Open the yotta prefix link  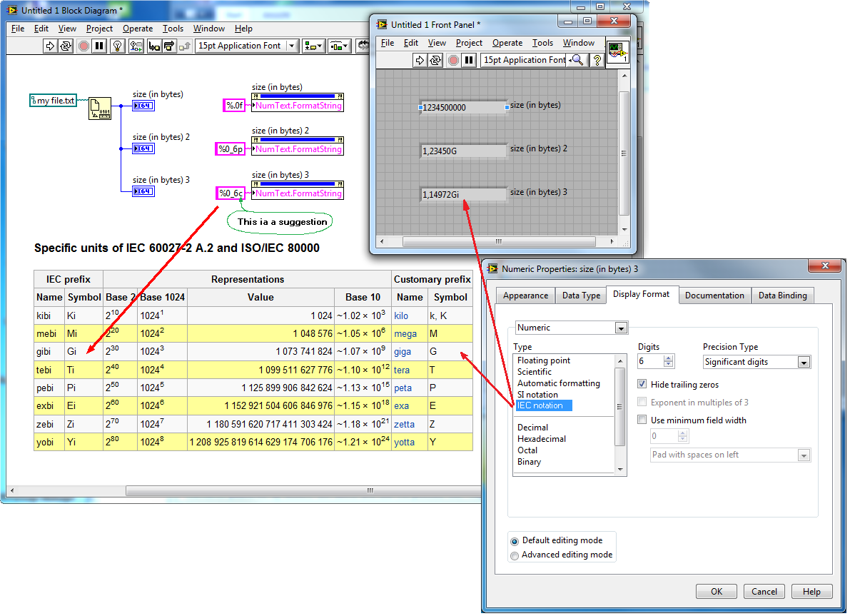click(405, 442)
